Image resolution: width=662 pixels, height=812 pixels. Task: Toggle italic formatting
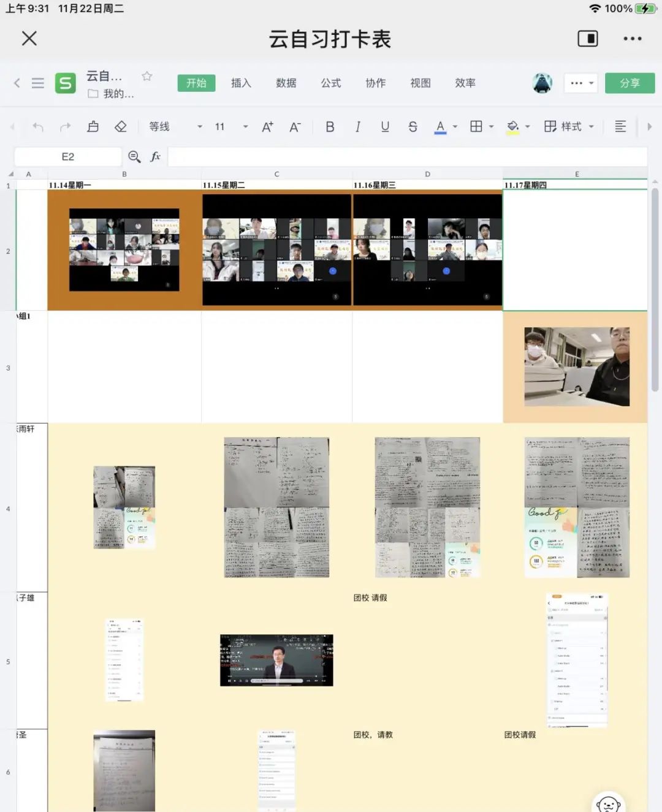tap(357, 126)
